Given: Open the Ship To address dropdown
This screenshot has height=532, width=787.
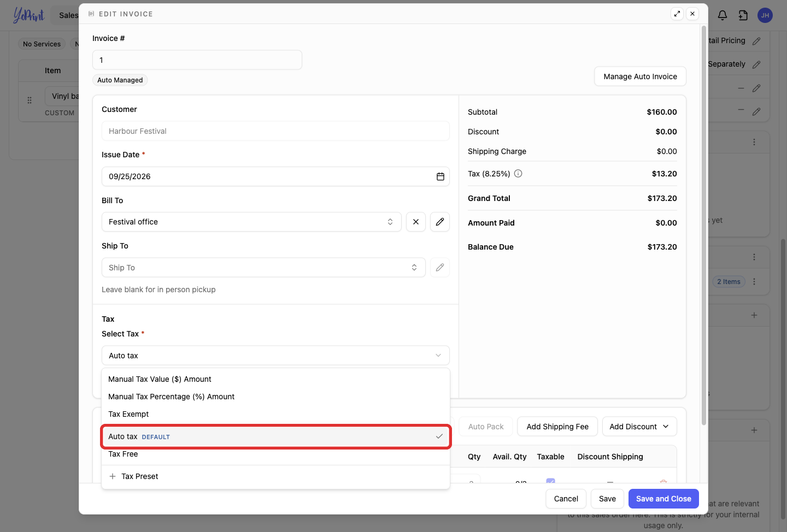Looking at the screenshot, I should click(x=263, y=268).
